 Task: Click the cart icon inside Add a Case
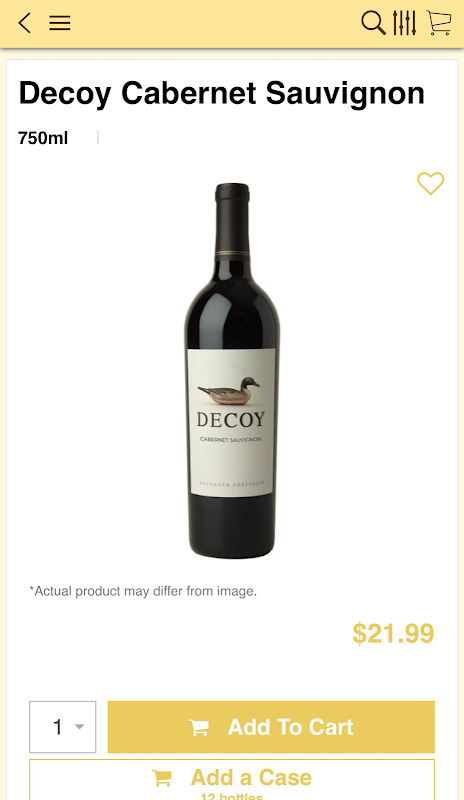coord(162,778)
